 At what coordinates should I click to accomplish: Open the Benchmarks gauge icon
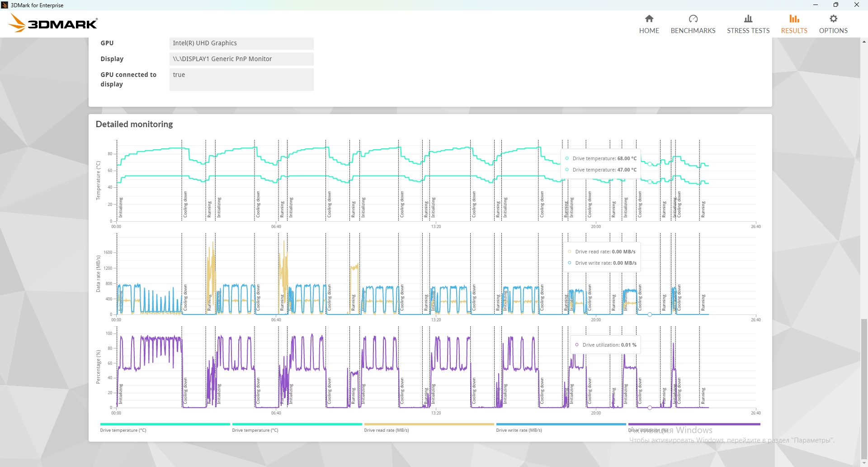pos(693,19)
